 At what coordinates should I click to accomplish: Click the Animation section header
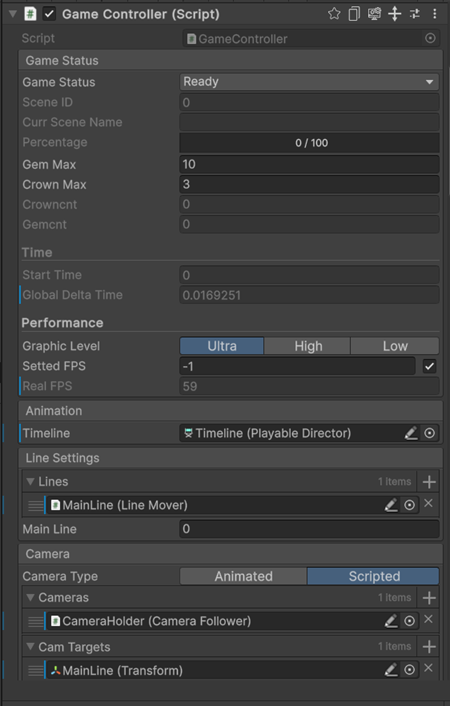tap(231, 411)
